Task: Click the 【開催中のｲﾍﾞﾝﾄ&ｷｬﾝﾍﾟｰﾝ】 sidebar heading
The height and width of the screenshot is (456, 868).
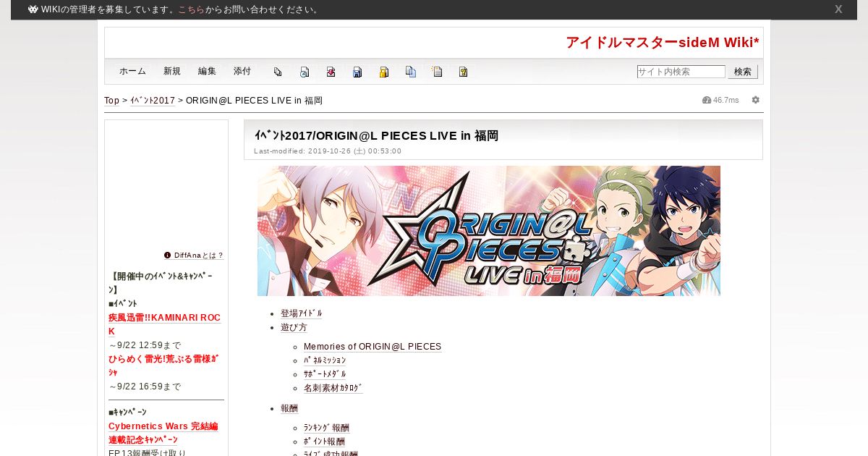Action: click(161, 283)
